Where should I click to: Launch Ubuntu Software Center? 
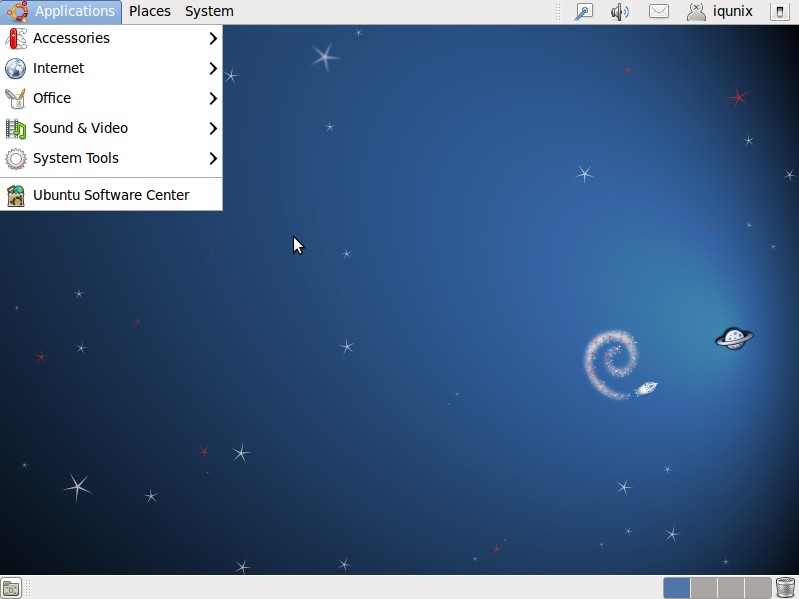coord(111,195)
